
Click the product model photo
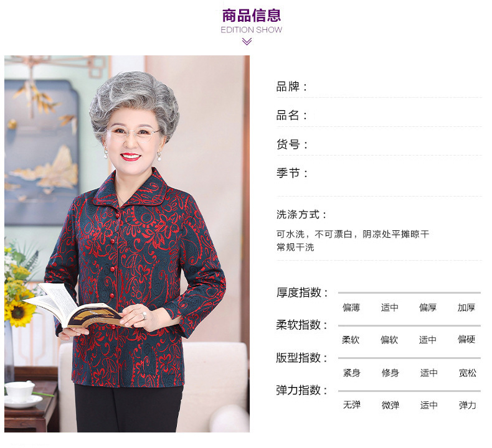[x=127, y=244]
